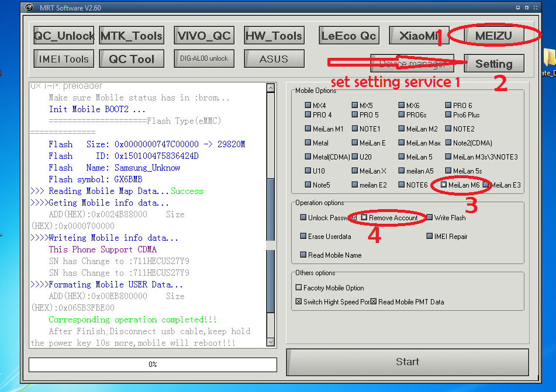Enable Factory Mobile Option checkbox
This screenshot has height=392, width=556.
(x=299, y=287)
